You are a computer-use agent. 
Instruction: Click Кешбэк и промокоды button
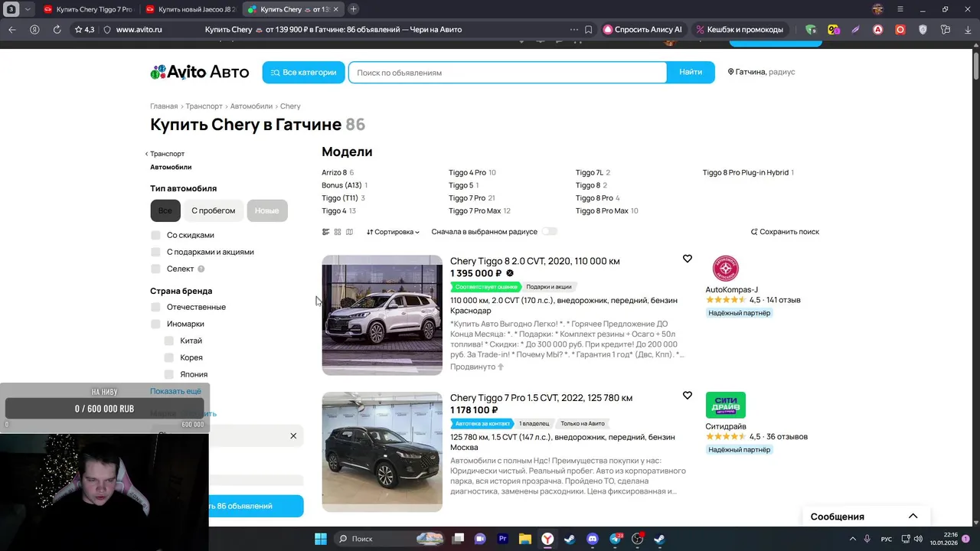740,29
